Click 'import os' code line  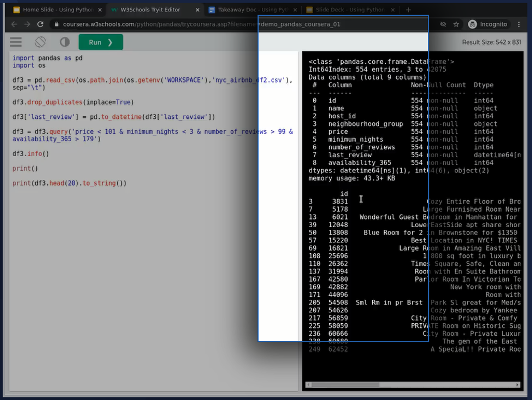[29, 65]
